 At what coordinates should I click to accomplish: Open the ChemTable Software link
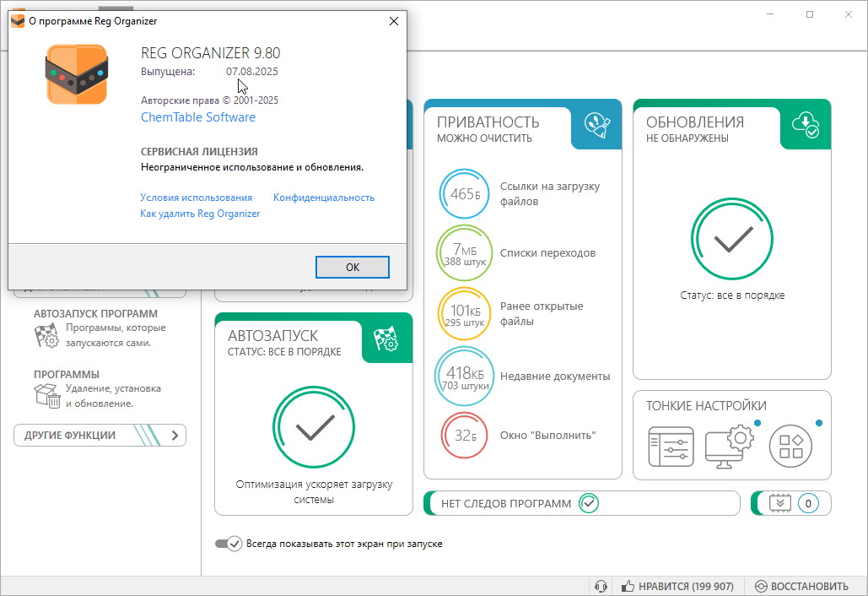[198, 116]
